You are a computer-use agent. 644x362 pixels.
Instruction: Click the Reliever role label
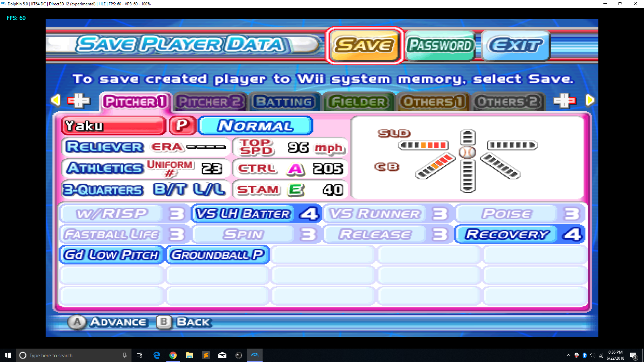coord(105,147)
